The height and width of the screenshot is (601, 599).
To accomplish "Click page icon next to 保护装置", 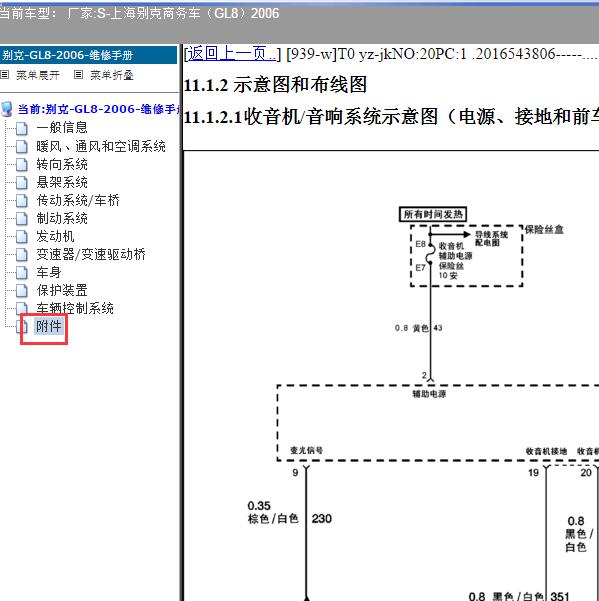I will tap(22, 291).
